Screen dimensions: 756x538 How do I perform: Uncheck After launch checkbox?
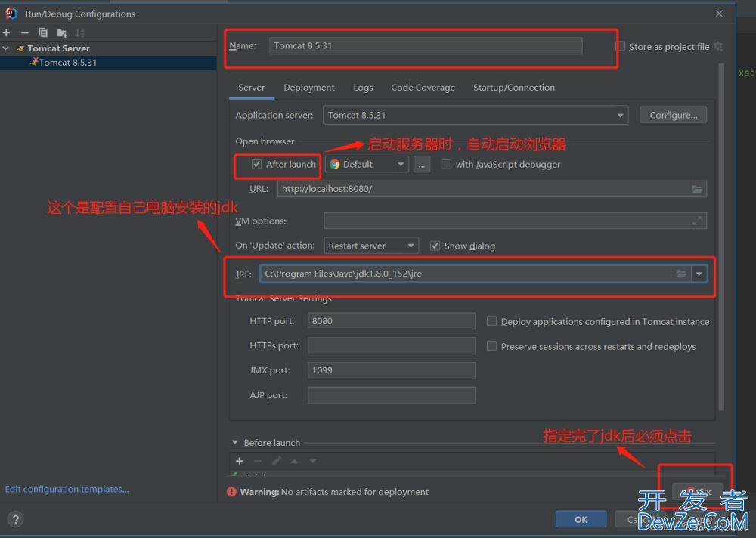tap(256, 165)
